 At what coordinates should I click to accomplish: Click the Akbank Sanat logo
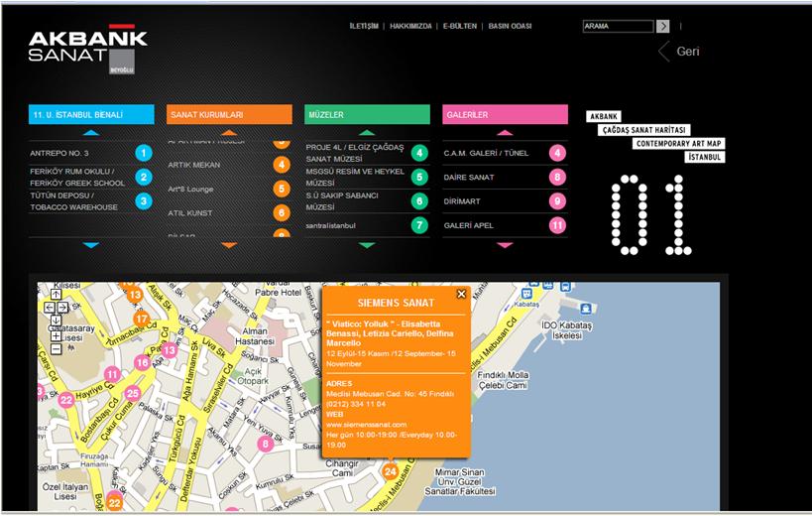(x=87, y=49)
